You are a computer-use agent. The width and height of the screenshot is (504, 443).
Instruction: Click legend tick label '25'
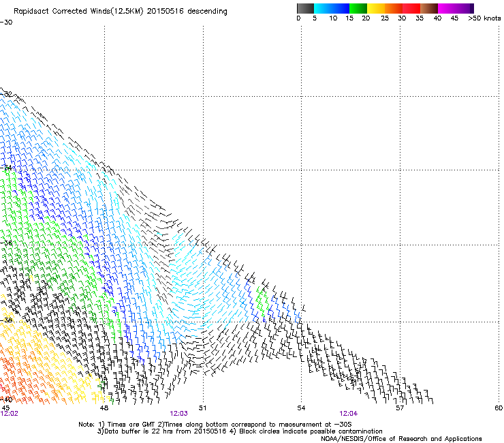385,18
